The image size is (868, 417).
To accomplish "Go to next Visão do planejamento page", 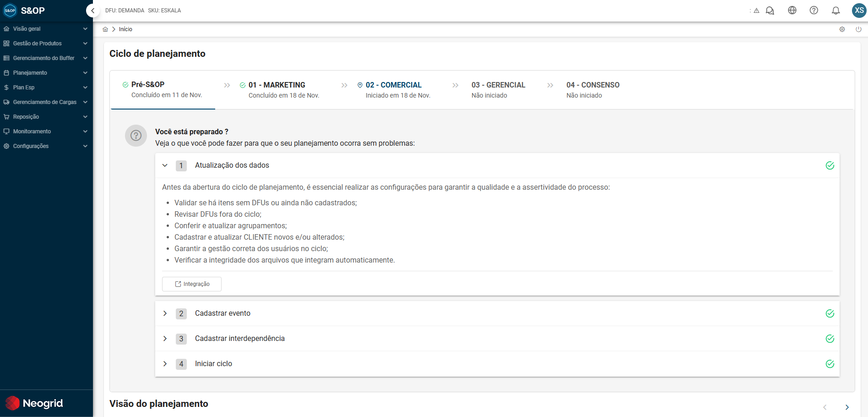I will coord(847,407).
